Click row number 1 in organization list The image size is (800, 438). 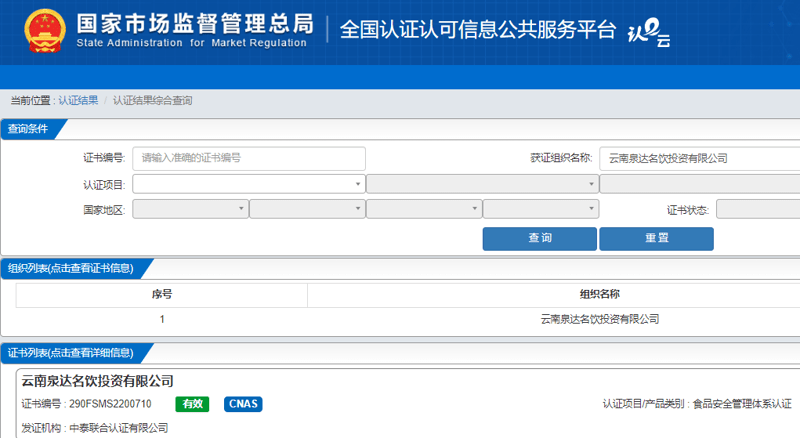(162, 320)
